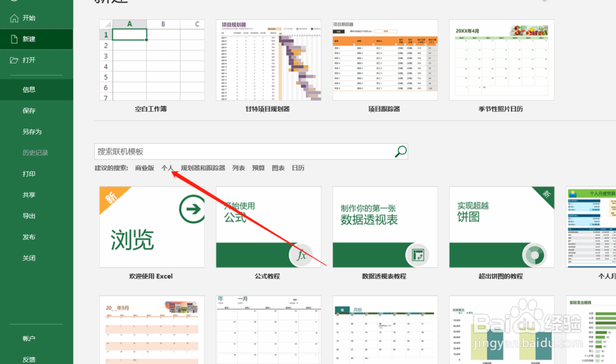Click the 个人 suggested search
This screenshot has width=616, height=364.
[x=167, y=168]
